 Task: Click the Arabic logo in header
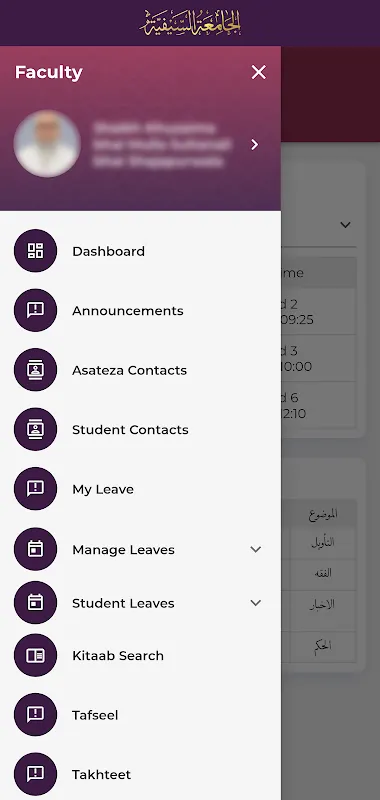(x=190, y=23)
